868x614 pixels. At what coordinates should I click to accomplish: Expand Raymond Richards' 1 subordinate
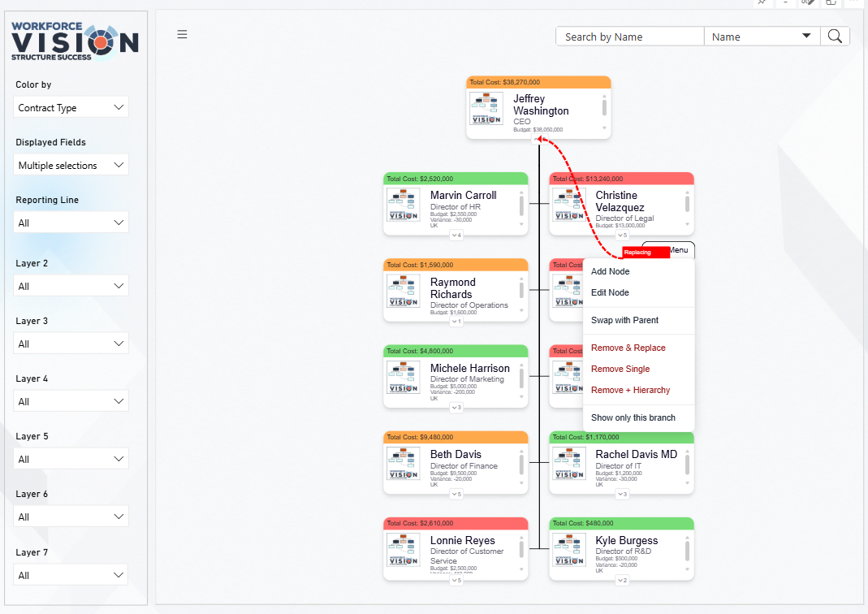(x=456, y=321)
